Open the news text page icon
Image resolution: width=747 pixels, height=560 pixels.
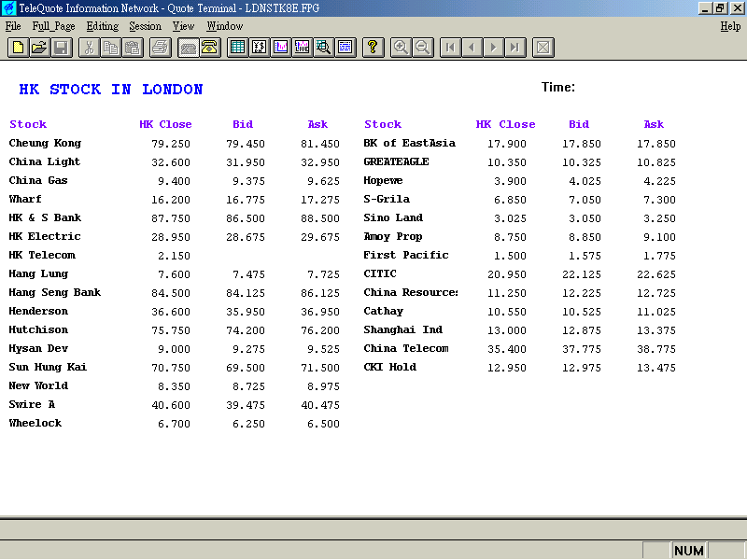click(x=345, y=48)
